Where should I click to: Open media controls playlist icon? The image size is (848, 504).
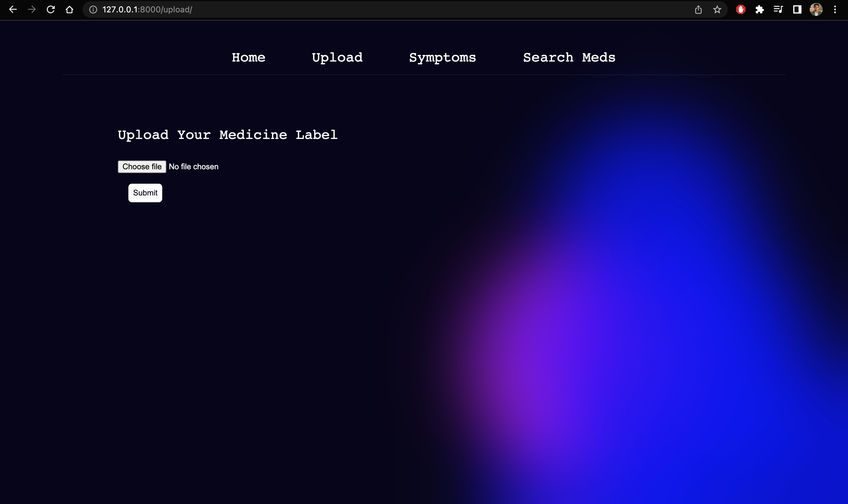778,9
